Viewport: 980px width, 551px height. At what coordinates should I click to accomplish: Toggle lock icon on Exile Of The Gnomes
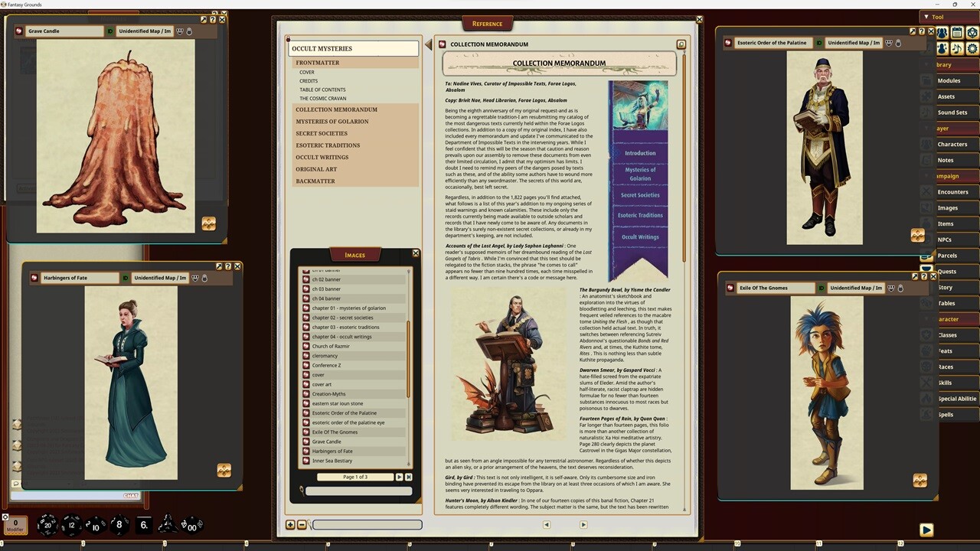click(x=900, y=288)
